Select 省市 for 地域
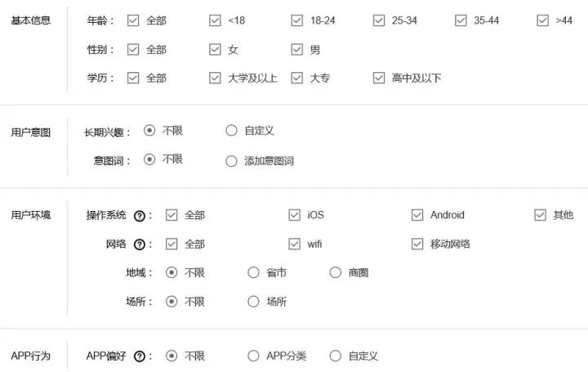The height and width of the screenshot is (372, 588). pos(253,273)
